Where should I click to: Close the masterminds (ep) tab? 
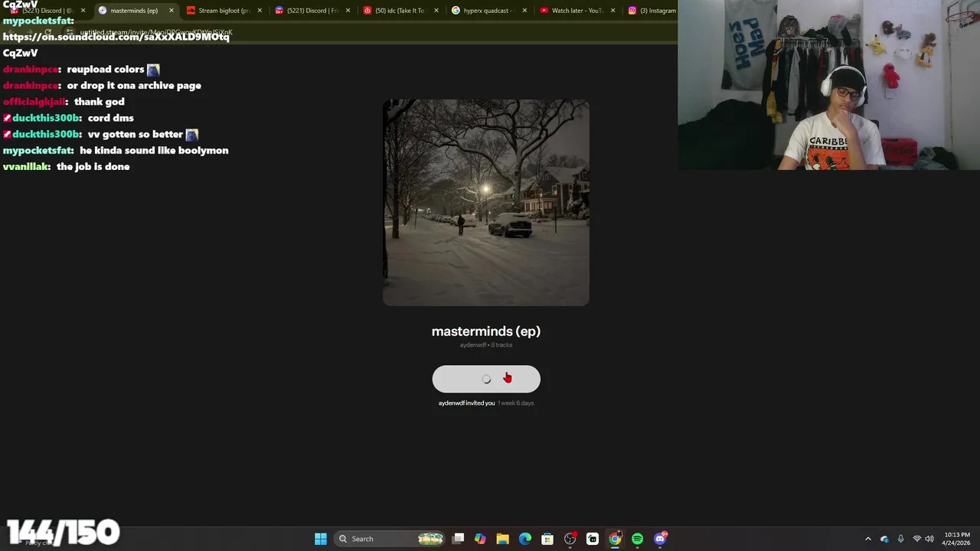(x=171, y=11)
